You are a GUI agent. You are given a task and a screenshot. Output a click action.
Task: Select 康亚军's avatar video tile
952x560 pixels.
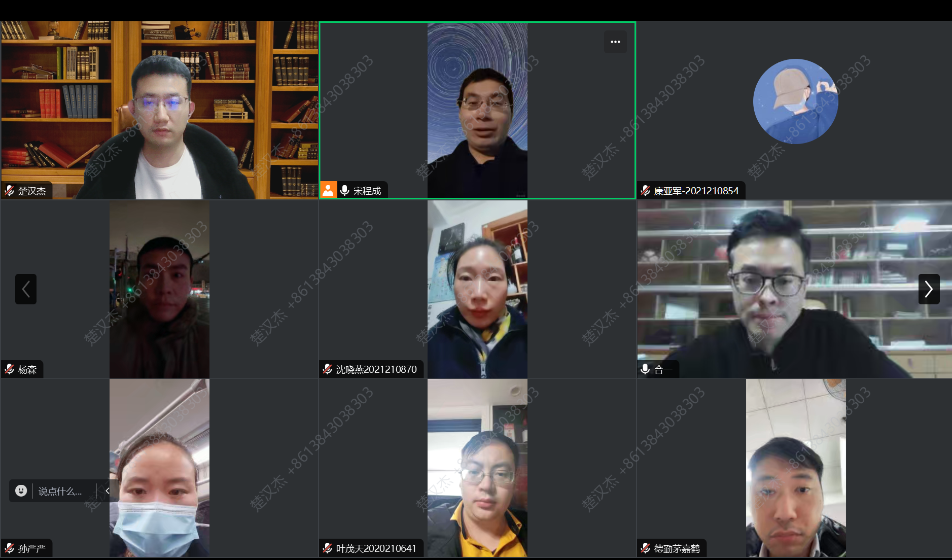click(x=795, y=101)
